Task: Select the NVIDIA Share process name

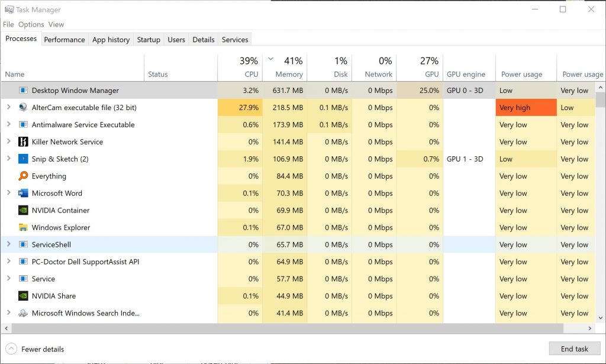Action: 54,296
